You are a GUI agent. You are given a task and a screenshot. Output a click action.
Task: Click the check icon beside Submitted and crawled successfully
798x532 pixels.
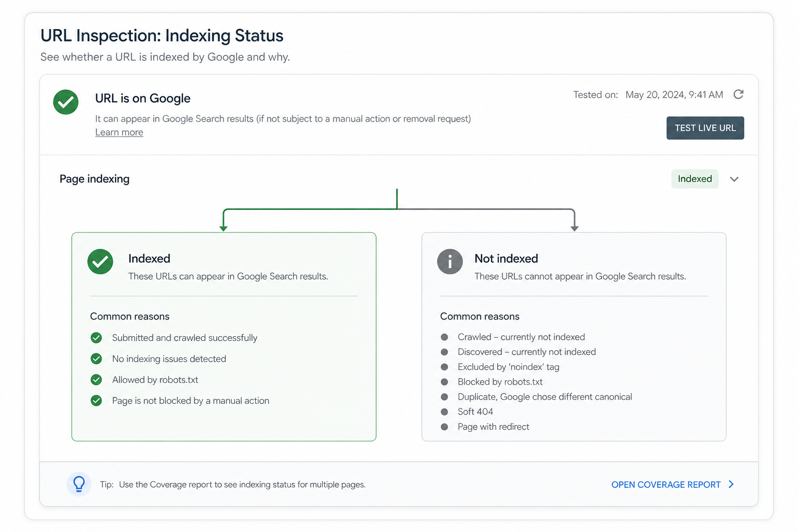point(96,338)
